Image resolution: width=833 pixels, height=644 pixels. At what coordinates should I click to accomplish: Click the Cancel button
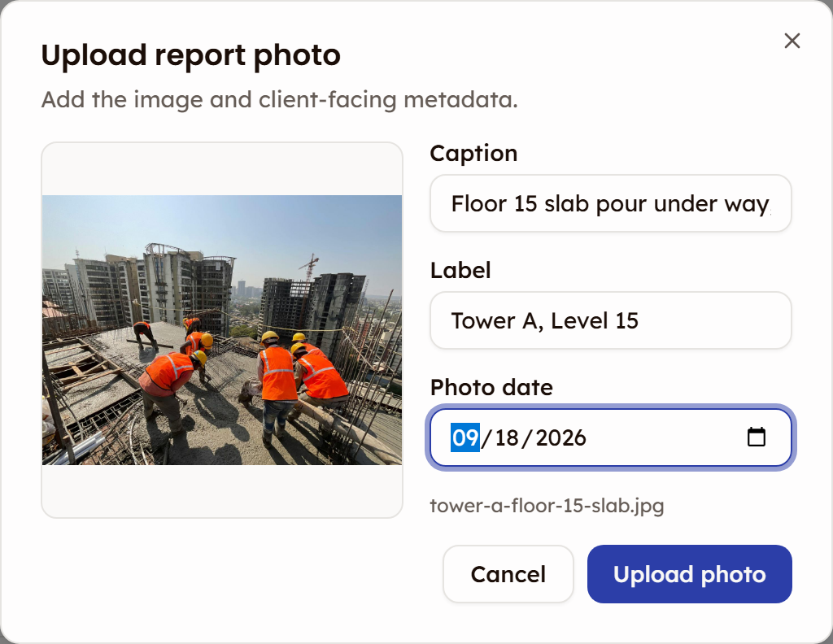pyautogui.click(x=508, y=574)
